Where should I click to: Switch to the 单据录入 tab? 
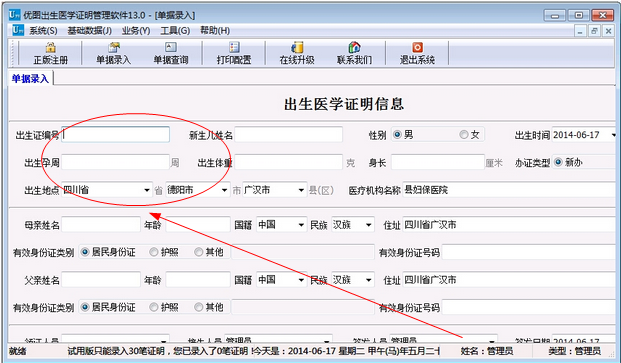pyautogui.click(x=30, y=78)
